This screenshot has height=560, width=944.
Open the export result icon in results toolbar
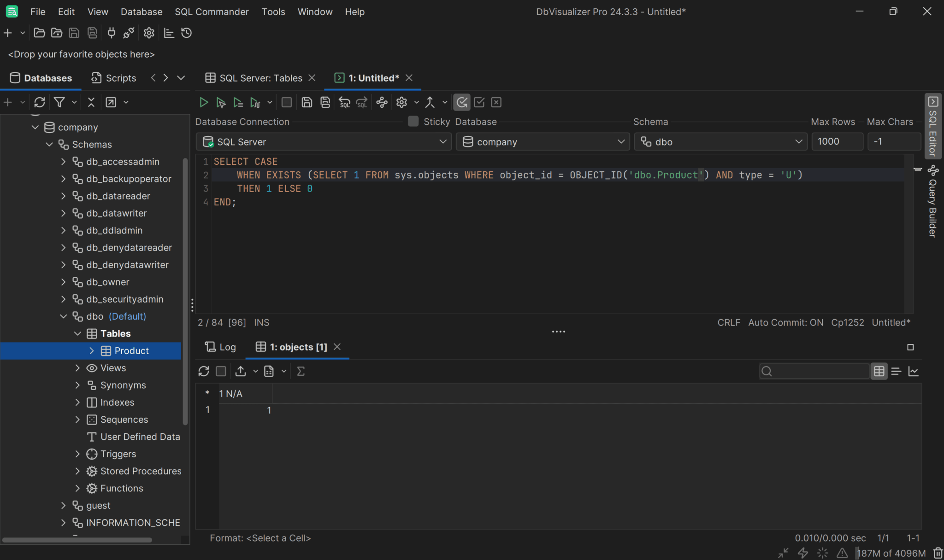(240, 371)
